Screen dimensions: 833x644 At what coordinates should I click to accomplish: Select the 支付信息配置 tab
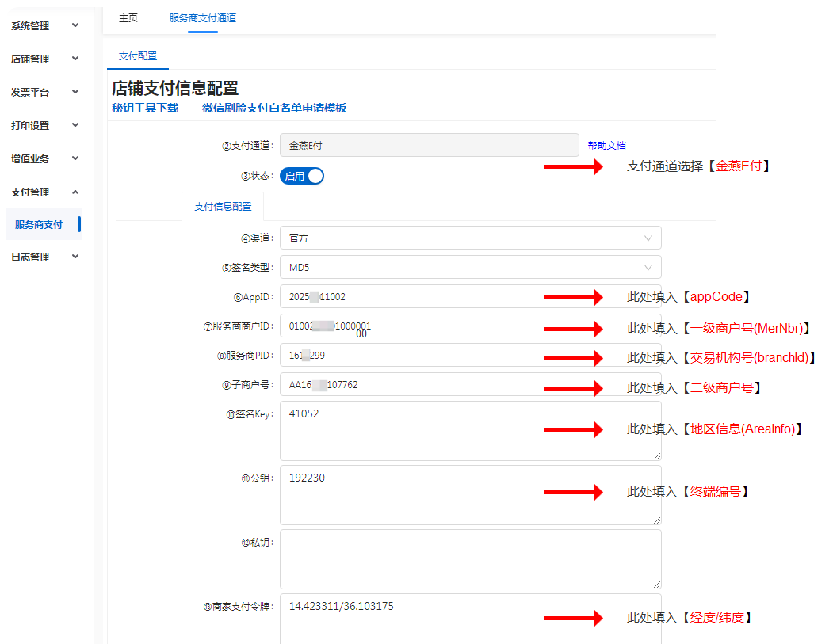point(223,207)
